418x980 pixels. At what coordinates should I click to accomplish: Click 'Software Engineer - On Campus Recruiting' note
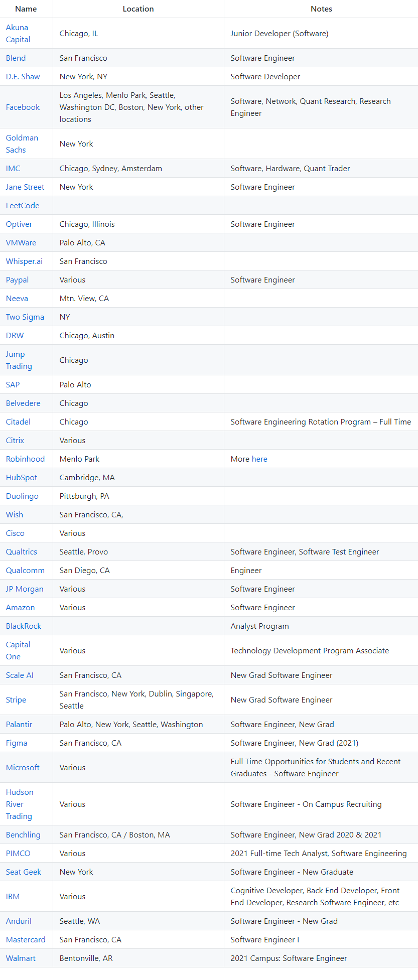click(x=306, y=804)
